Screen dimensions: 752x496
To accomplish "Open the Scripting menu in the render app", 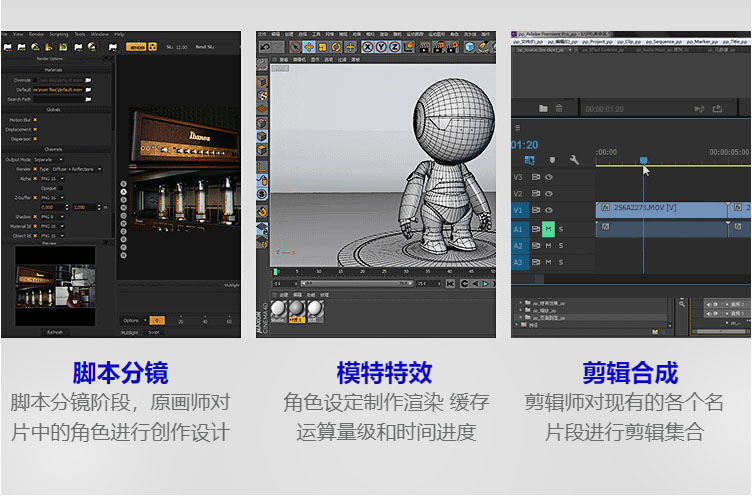I will (59, 35).
